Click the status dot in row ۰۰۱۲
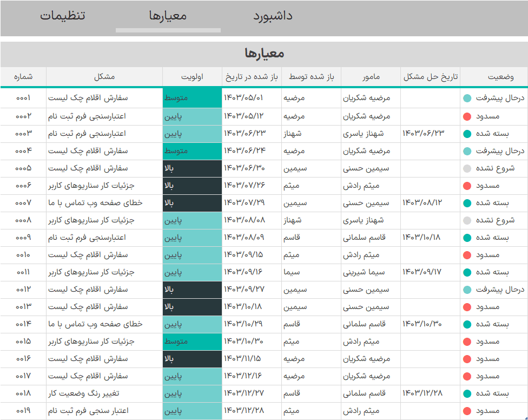 tap(467, 290)
